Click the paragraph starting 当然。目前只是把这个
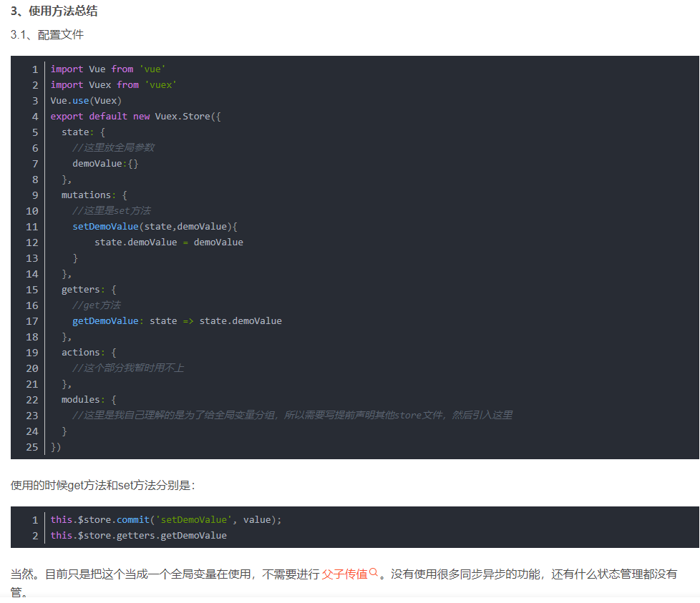Viewport: 700px width, 603px height. pos(344,582)
